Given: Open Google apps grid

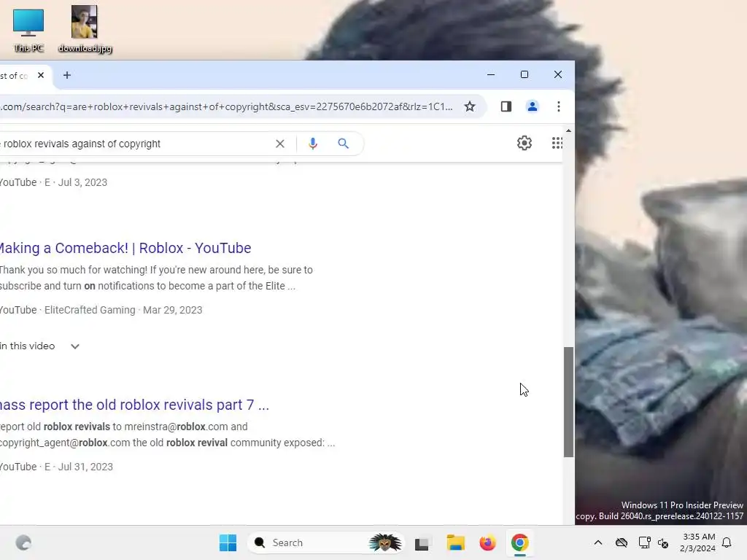Looking at the screenshot, I should pos(557,143).
